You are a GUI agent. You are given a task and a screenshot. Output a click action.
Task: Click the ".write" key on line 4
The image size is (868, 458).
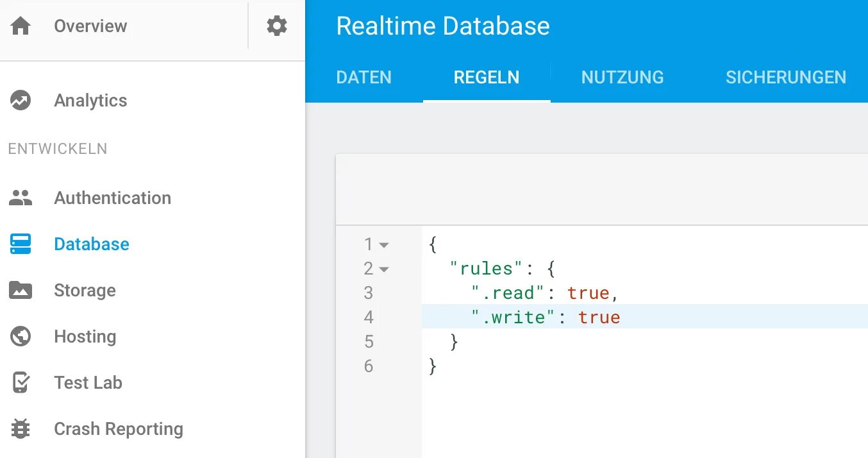pyautogui.click(x=514, y=318)
